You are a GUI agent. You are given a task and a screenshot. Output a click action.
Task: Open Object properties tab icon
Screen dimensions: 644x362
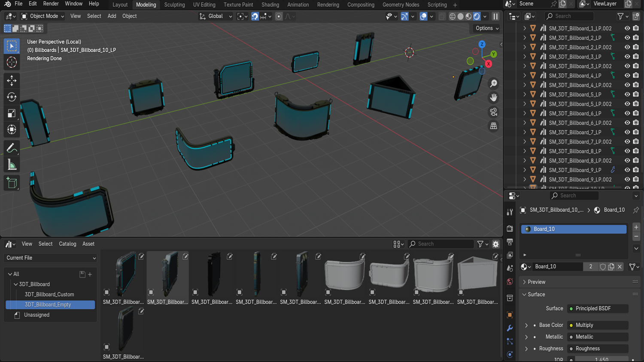(x=510, y=315)
